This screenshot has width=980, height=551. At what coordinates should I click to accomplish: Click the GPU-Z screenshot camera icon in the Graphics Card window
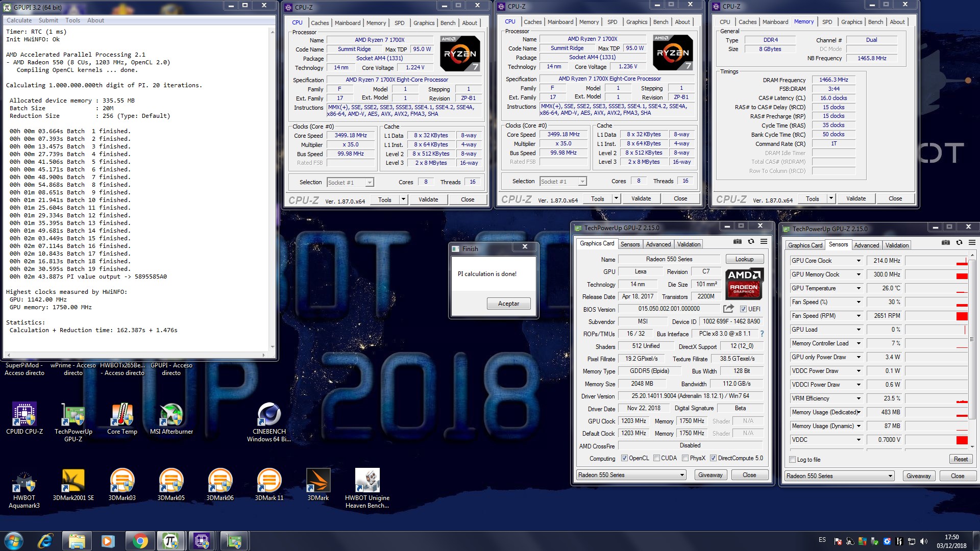click(737, 241)
